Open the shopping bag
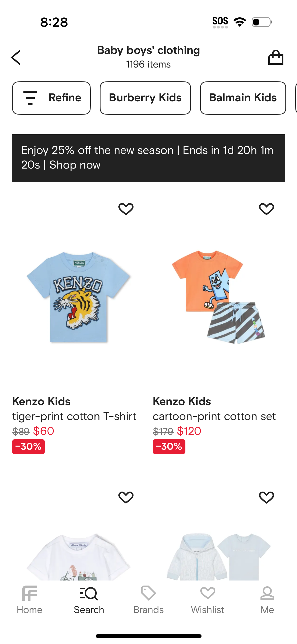 tap(276, 57)
